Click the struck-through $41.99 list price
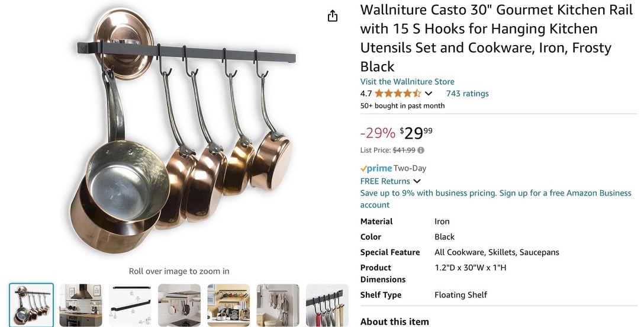Viewport: 644px width, 327px height. pos(404,150)
